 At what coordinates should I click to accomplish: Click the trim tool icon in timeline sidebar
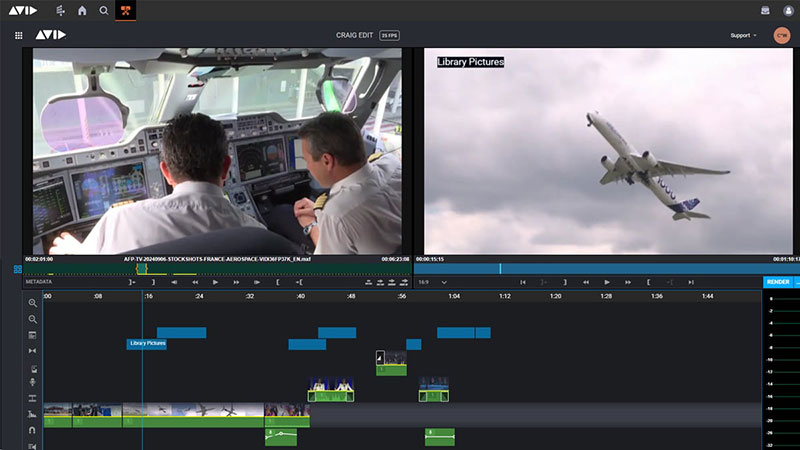pos(33,351)
